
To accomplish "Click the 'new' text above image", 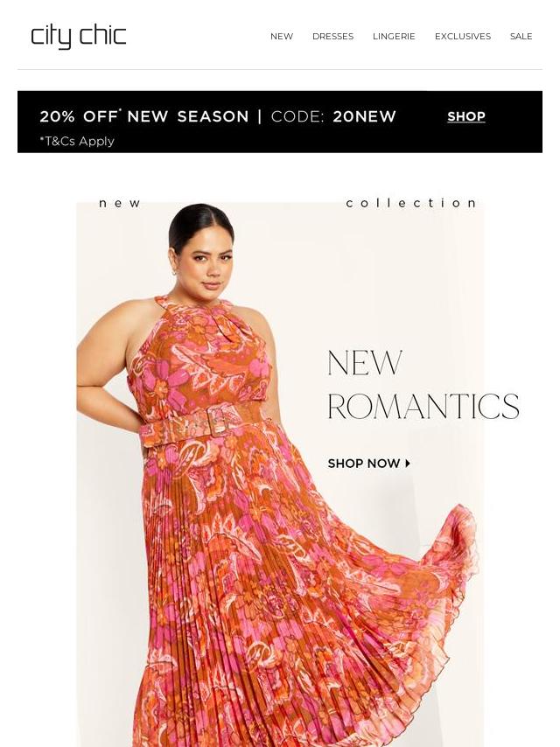I will click(120, 204).
